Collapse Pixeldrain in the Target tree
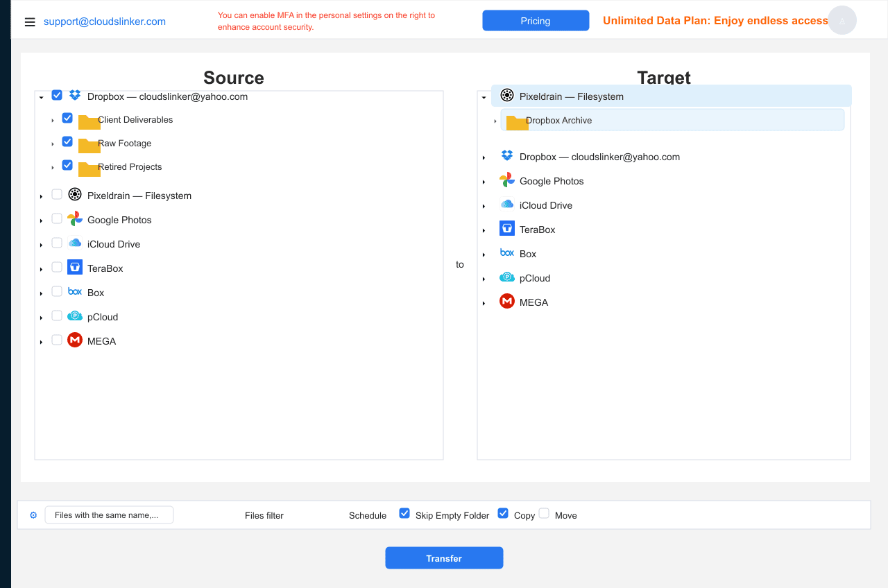The width and height of the screenshot is (888, 588). [x=484, y=98]
